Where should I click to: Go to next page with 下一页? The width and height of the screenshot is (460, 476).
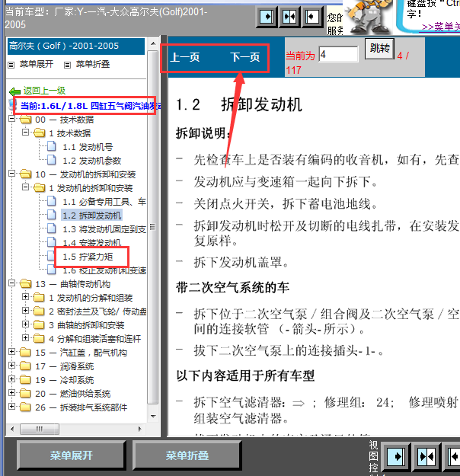tap(244, 57)
